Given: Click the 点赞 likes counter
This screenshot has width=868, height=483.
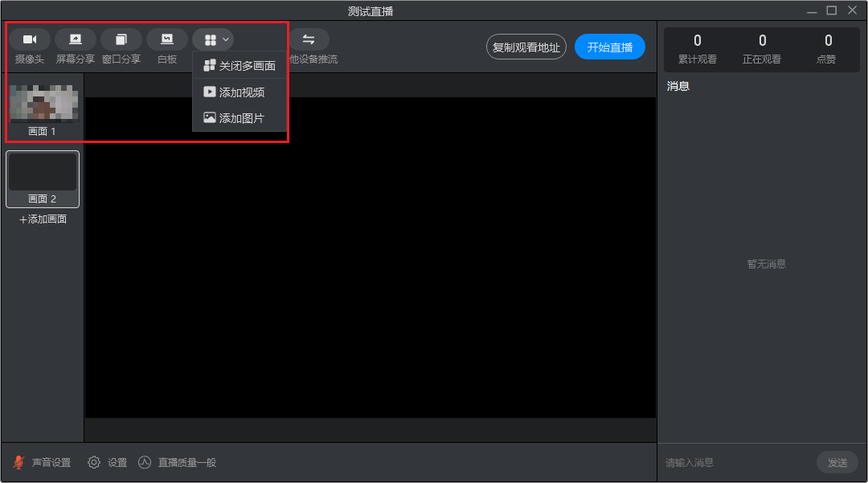Looking at the screenshot, I should tap(828, 49).
